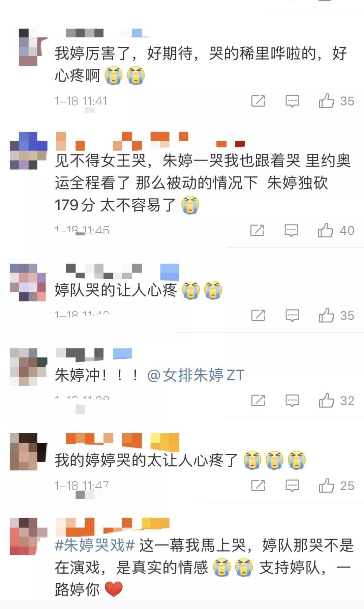This screenshot has height=609, width=364.
Task: Like the 朱婷冲 comment with 32 likes
Action: pos(336,400)
